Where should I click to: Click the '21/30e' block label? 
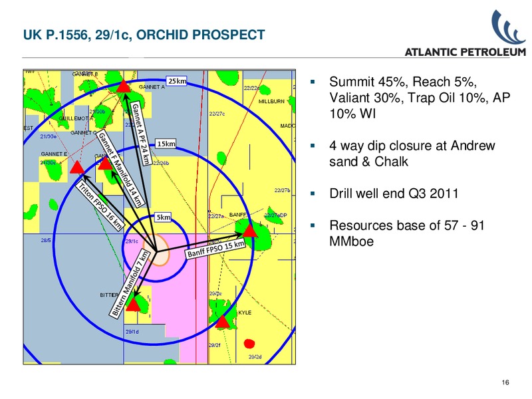coord(48,137)
